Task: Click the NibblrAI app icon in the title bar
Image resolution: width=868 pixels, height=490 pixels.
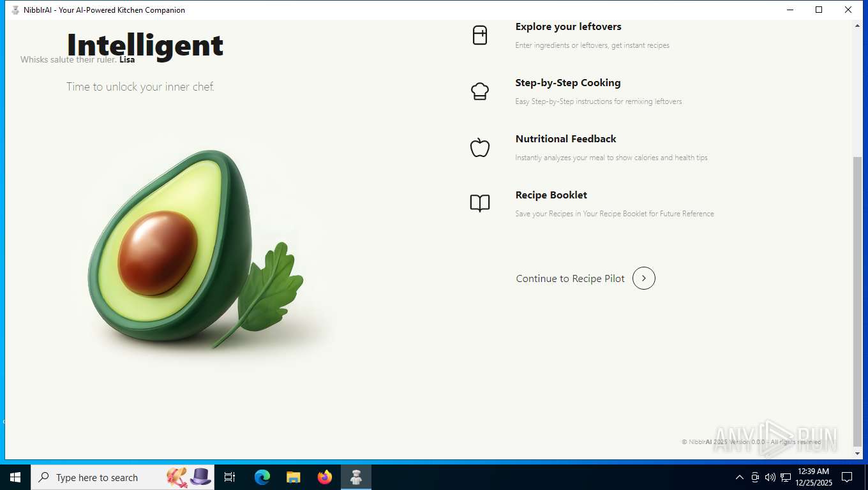Action: point(15,10)
